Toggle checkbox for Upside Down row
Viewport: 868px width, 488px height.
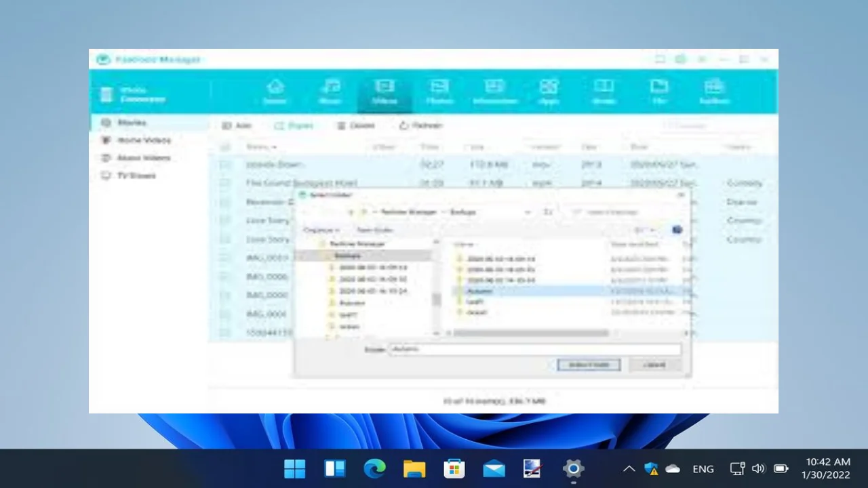[225, 165]
